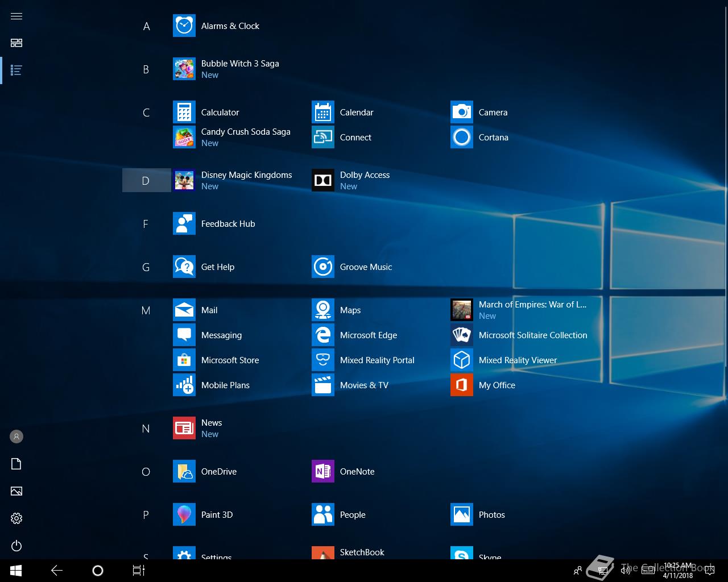Open the Mail app icon
This screenshot has height=582, width=728.
click(184, 310)
